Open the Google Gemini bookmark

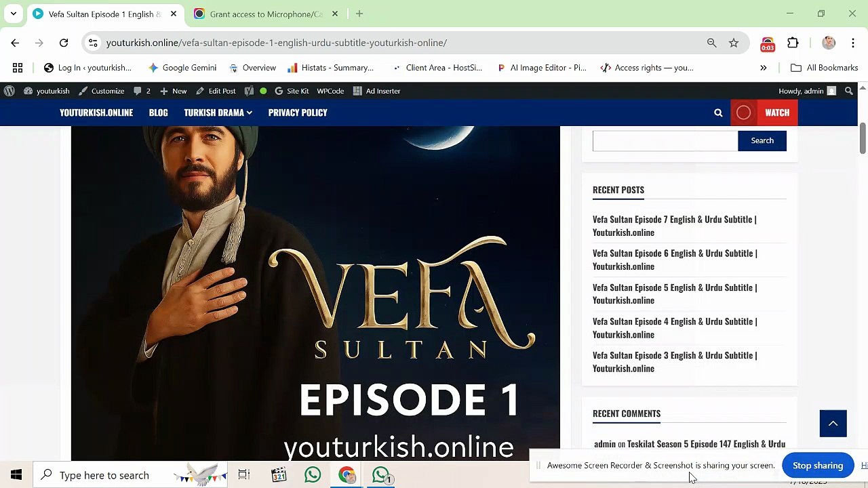coord(182,68)
